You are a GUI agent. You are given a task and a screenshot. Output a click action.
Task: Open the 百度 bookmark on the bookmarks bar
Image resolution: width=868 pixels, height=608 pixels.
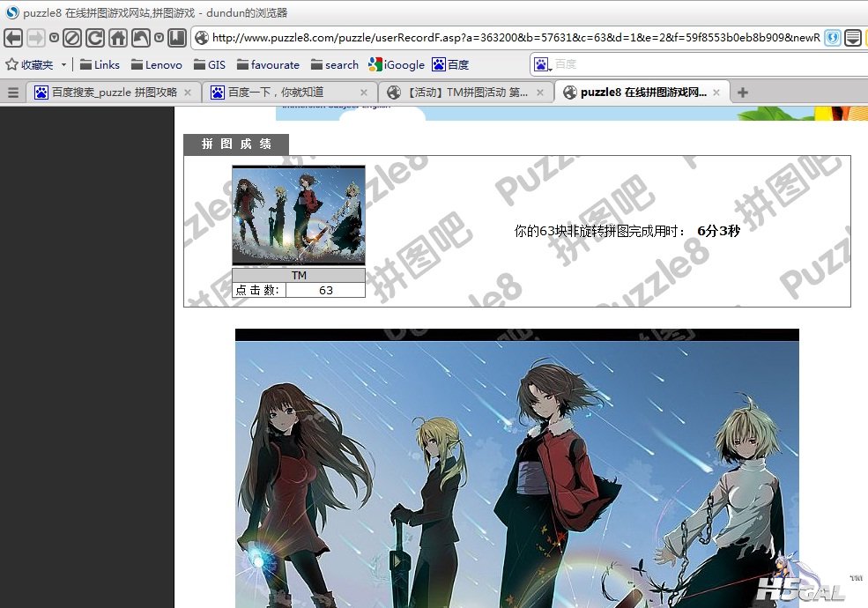pyautogui.click(x=450, y=65)
